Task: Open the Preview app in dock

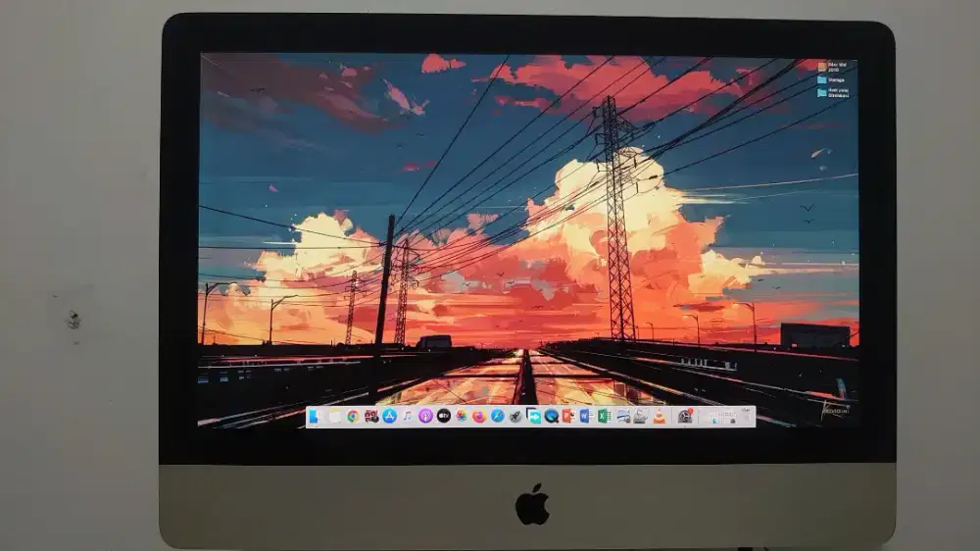Action: pyautogui.click(x=622, y=416)
